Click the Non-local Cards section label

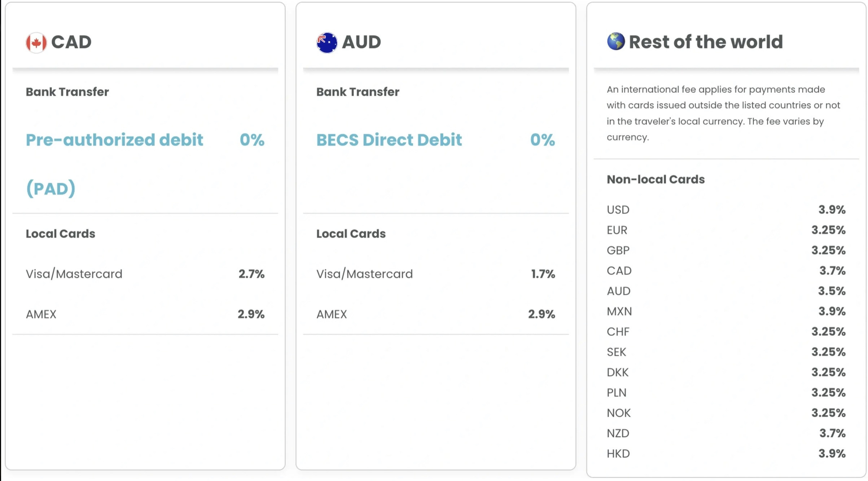point(656,179)
